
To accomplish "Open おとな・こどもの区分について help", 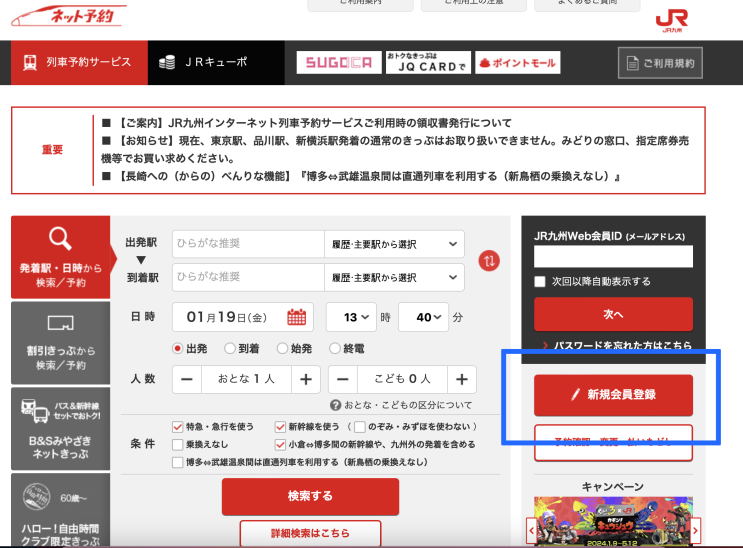I will pyautogui.click(x=401, y=405).
